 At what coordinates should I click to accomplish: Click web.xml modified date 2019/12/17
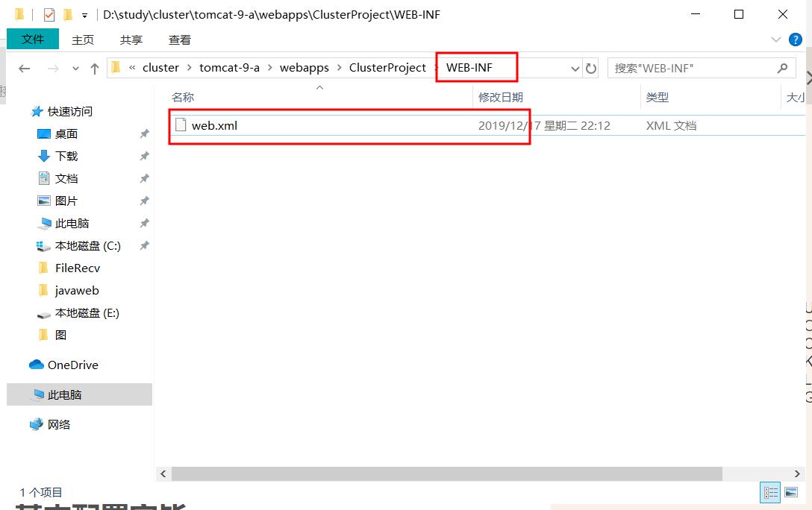point(544,126)
